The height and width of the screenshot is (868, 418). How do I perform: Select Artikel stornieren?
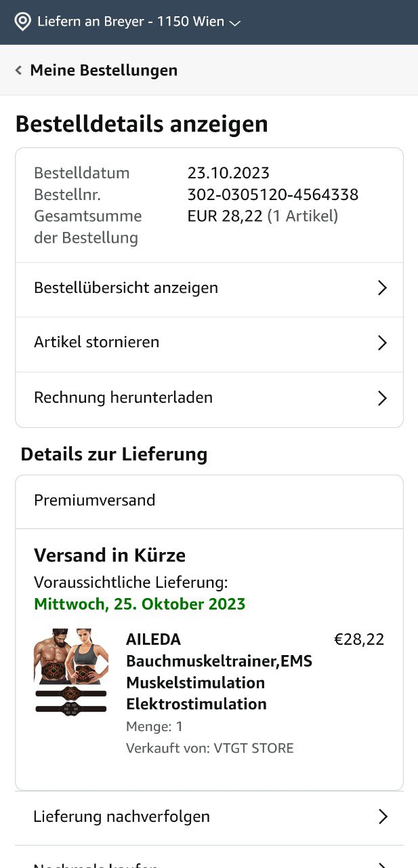click(x=97, y=342)
